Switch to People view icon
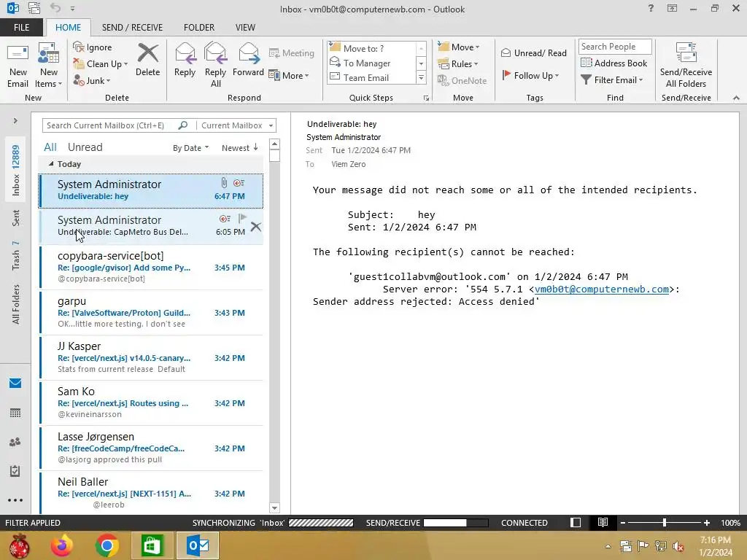The image size is (747, 560). (x=15, y=443)
